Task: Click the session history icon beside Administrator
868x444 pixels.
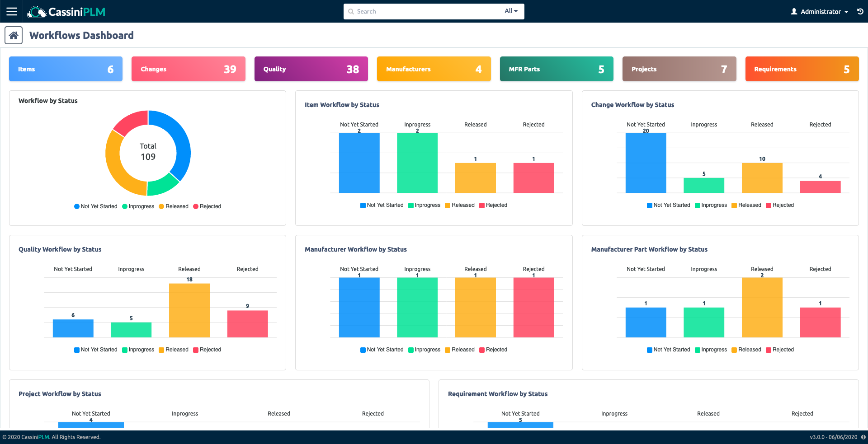Action: 860,12
